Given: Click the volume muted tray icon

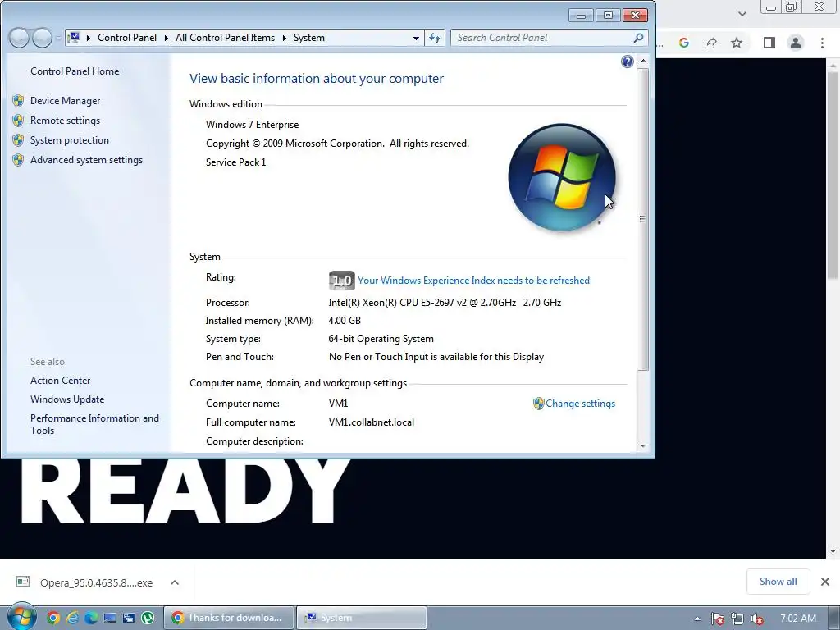Looking at the screenshot, I should 757,619.
